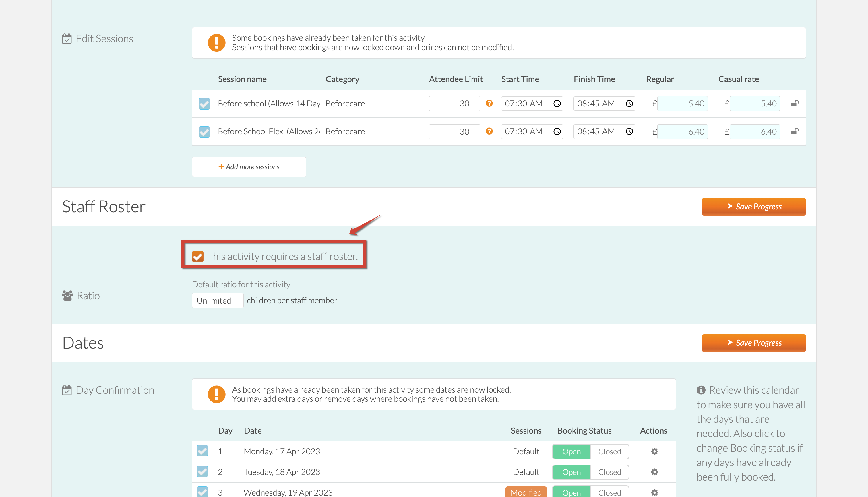
Task: Click Beforecare category on Flexi row
Action: 345,131
